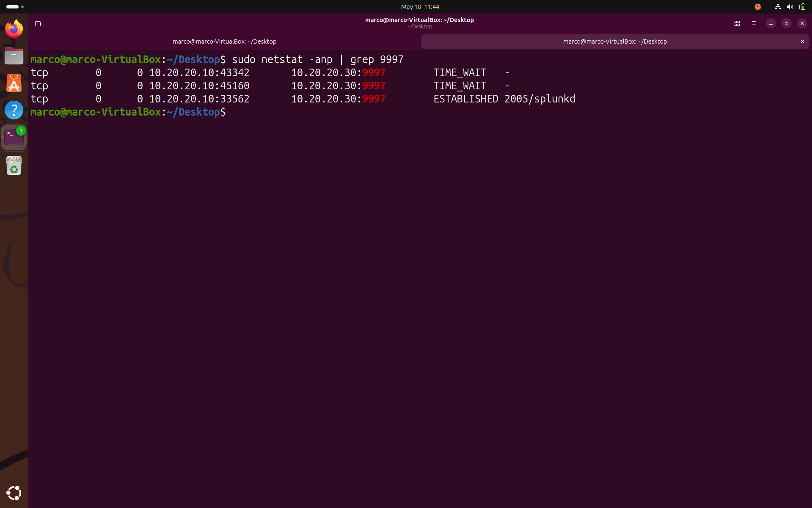Restore the terminal window size

pos(786,23)
